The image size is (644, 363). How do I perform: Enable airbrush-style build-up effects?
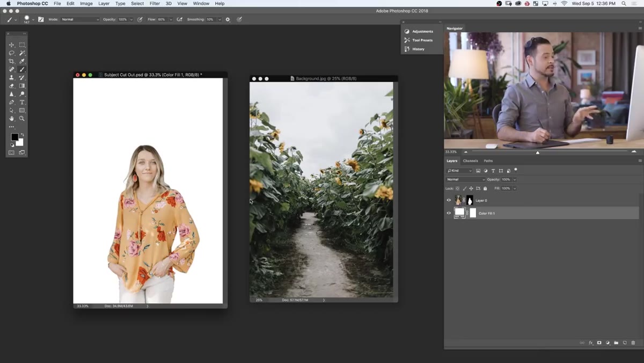(179, 19)
